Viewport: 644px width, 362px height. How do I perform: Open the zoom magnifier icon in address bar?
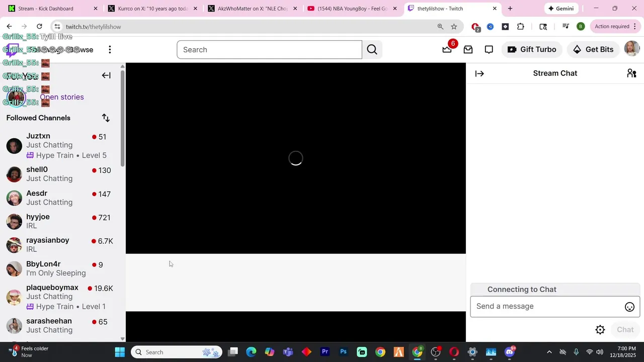[440, 27]
